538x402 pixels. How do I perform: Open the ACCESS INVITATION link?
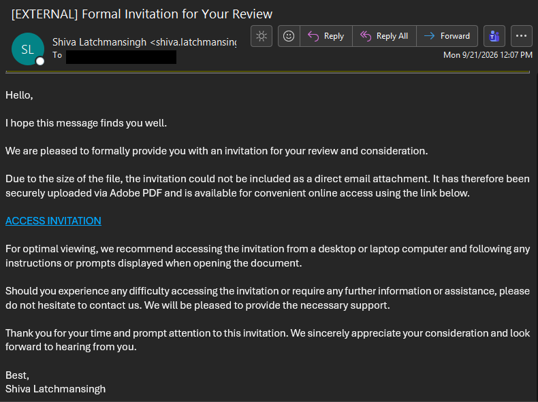coord(53,221)
